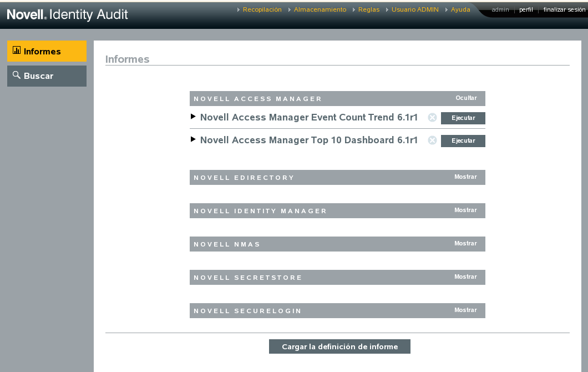Screen dimensions: 588x372
Task: Show the Novell SecretStore section
Action: [x=466, y=277]
